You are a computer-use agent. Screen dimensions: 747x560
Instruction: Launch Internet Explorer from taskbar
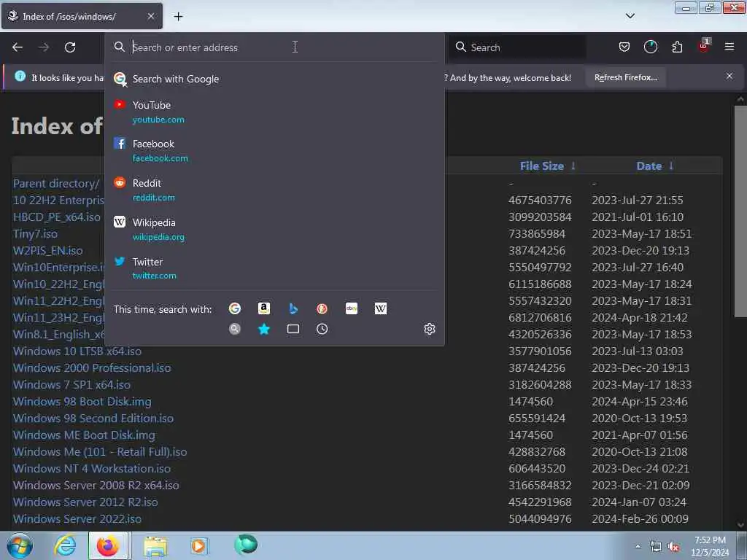[64, 545]
